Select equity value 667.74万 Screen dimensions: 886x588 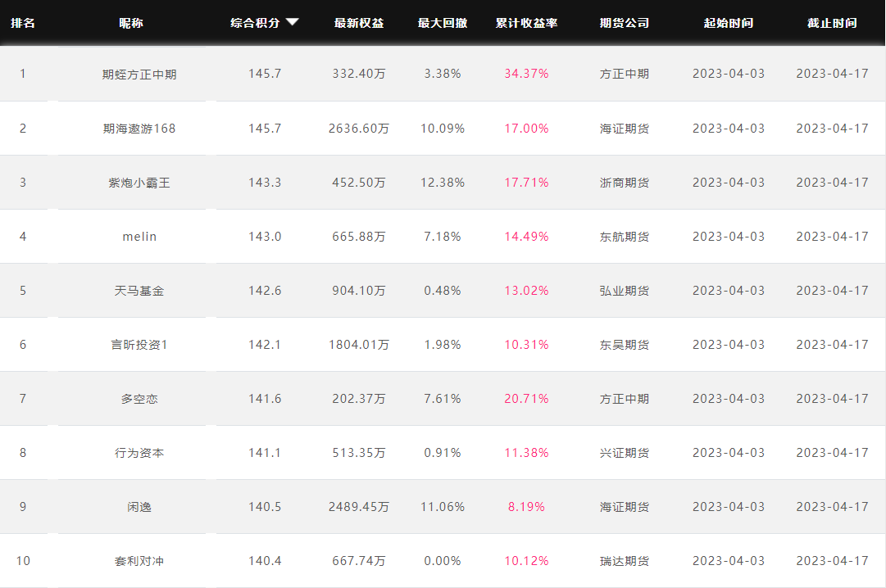359,561
